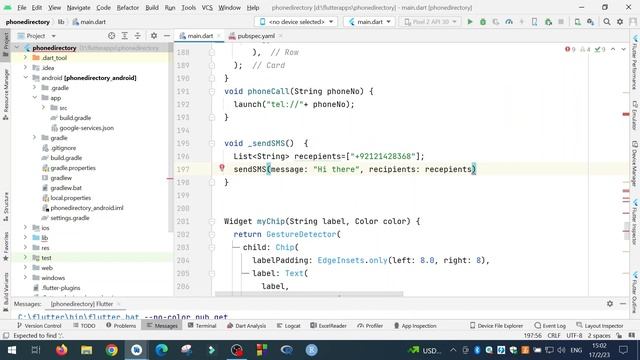640x360 pixels.
Task: Toggle the Favorites side tab
Action: pyautogui.click(x=6, y=247)
